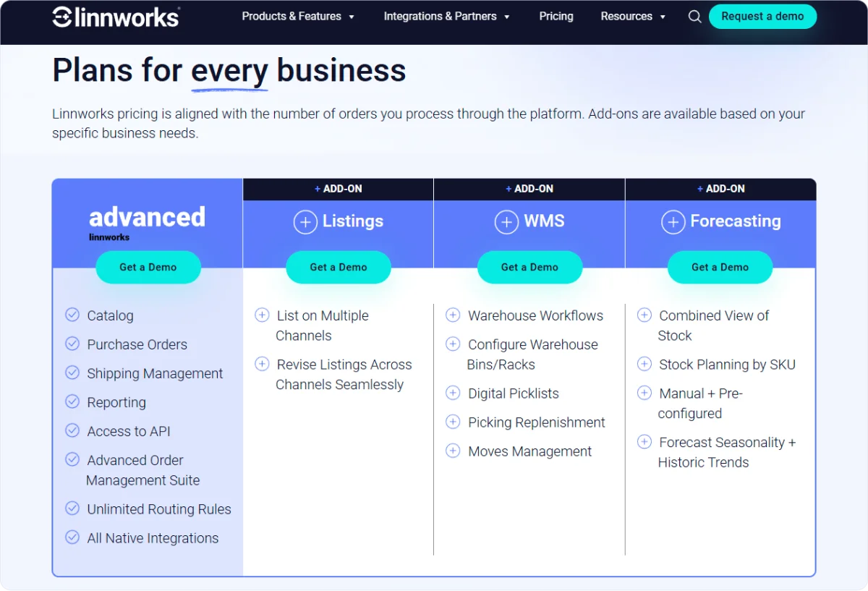Viewport: 868px width, 591px height.
Task: Click plus icon beside Picking Replenishment
Action: click(x=453, y=422)
